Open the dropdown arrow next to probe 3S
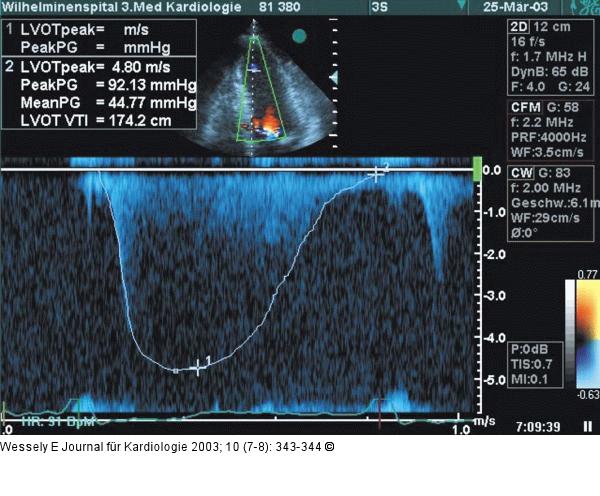The image size is (600, 496). click(462, 5)
